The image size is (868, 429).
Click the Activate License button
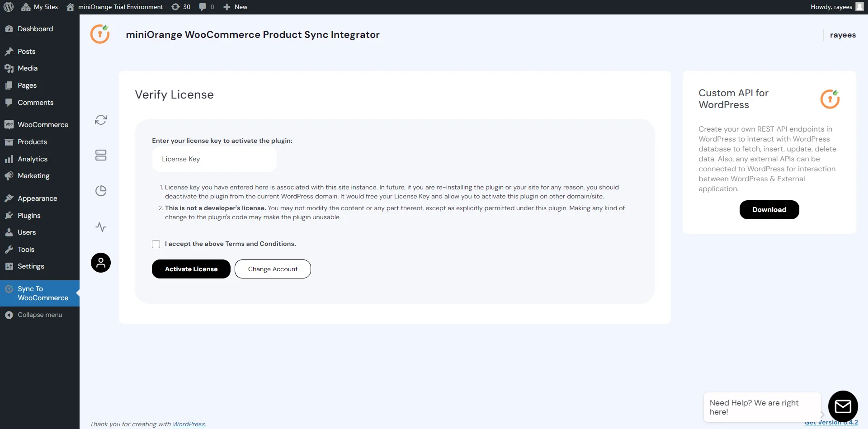(191, 269)
